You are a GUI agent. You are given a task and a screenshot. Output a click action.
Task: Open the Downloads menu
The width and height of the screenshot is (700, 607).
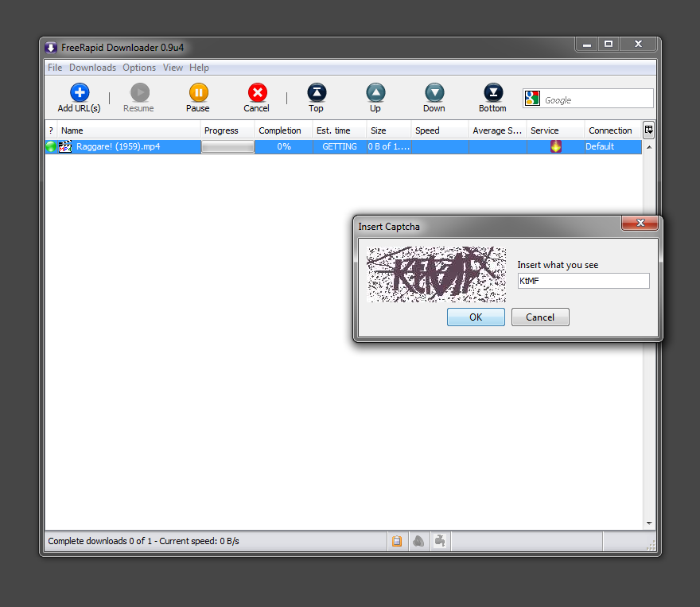click(x=92, y=68)
